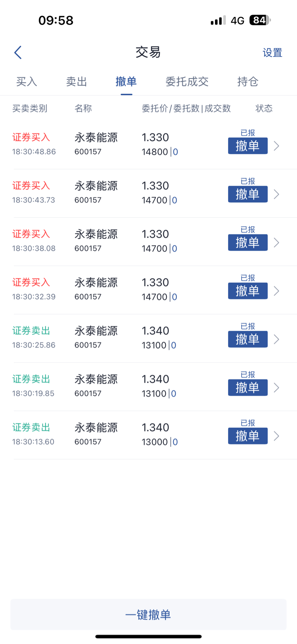Tap the cellular signal bars icon
The width and height of the screenshot is (297, 644).
pyautogui.click(x=218, y=20)
